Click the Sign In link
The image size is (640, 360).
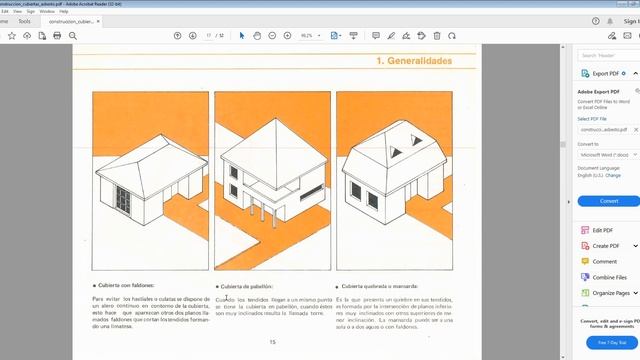point(631,21)
